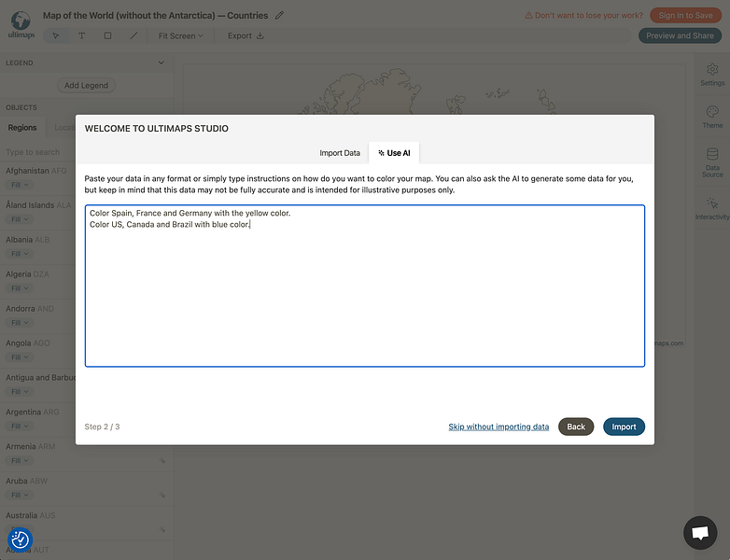Screen dimensions: 730x560
Task: Click Preview and Share button
Action: pyautogui.click(x=680, y=35)
